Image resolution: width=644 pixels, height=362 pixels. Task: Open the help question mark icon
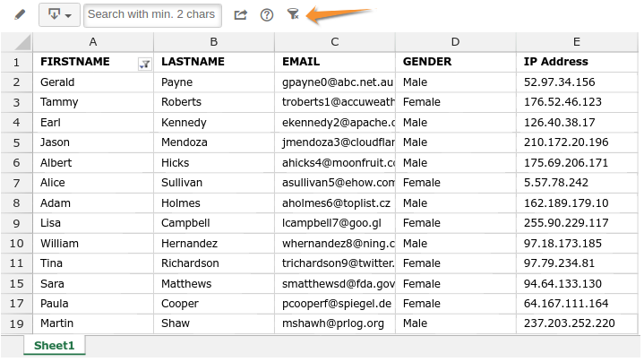click(x=266, y=14)
